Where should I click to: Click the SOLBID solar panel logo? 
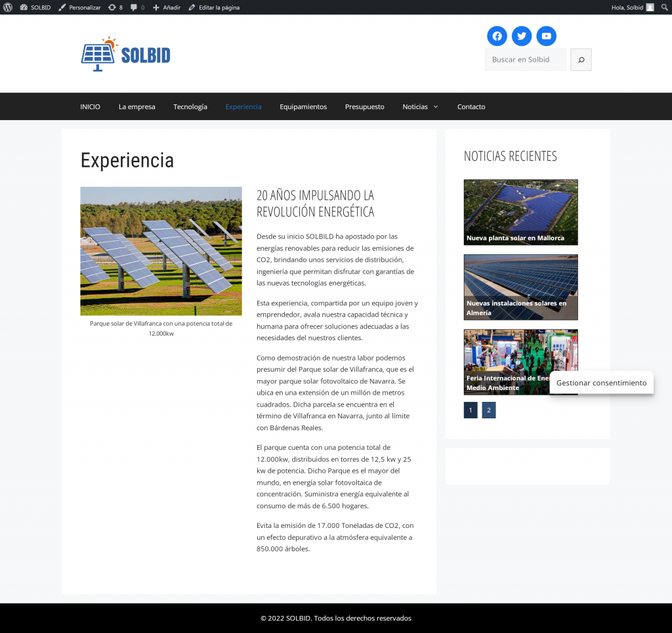click(x=125, y=54)
